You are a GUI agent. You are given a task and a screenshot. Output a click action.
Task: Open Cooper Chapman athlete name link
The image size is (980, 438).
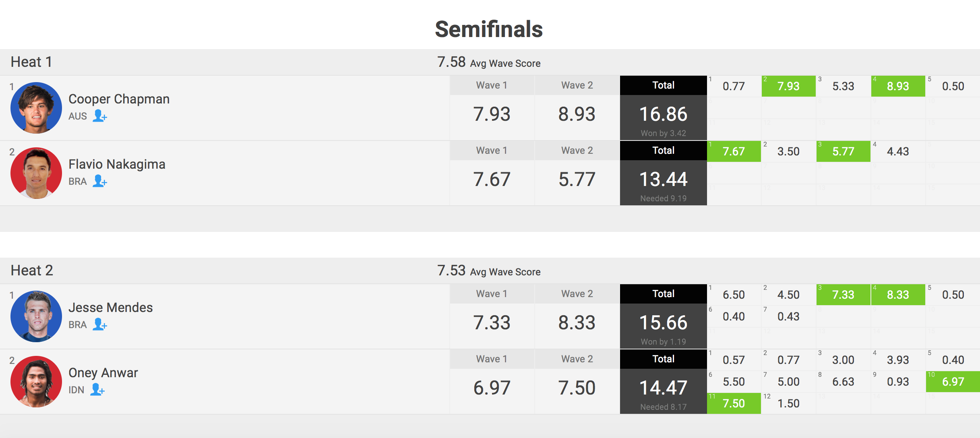(119, 99)
